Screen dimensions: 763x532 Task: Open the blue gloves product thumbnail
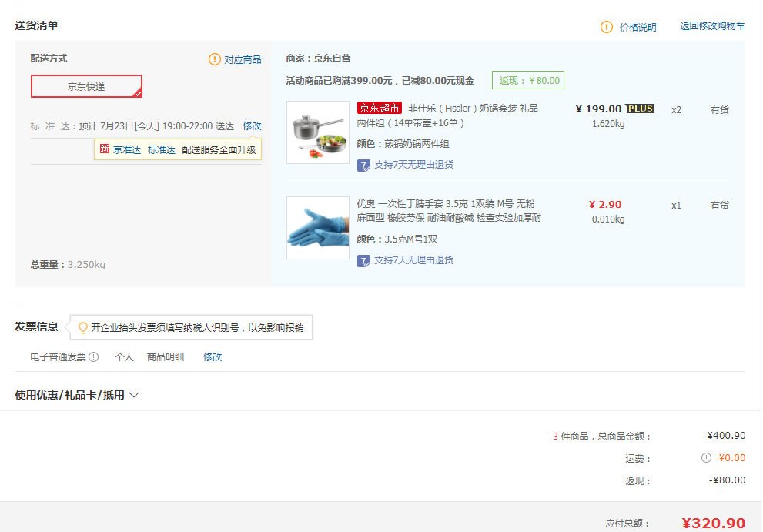318,228
